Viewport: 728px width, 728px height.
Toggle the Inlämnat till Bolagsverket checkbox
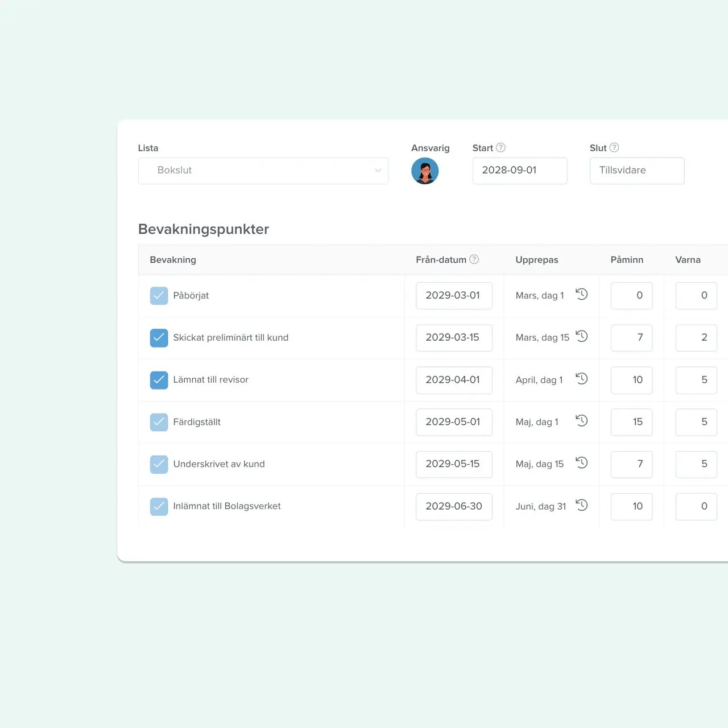coord(159,506)
